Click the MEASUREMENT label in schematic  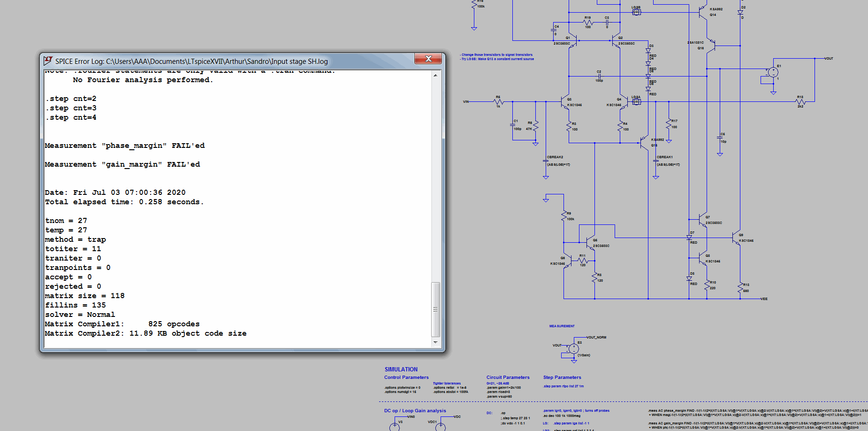tap(562, 326)
